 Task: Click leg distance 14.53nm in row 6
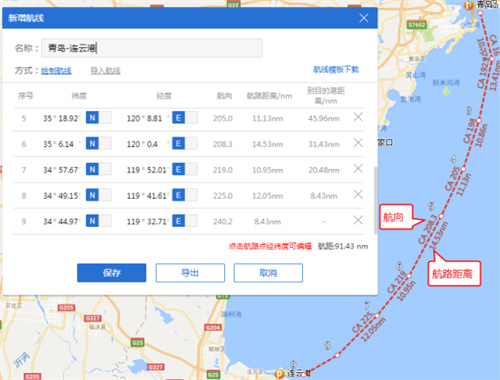pyautogui.click(x=268, y=144)
